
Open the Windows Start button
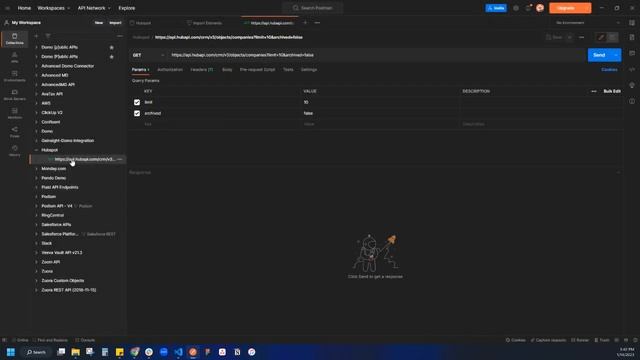click(11, 352)
